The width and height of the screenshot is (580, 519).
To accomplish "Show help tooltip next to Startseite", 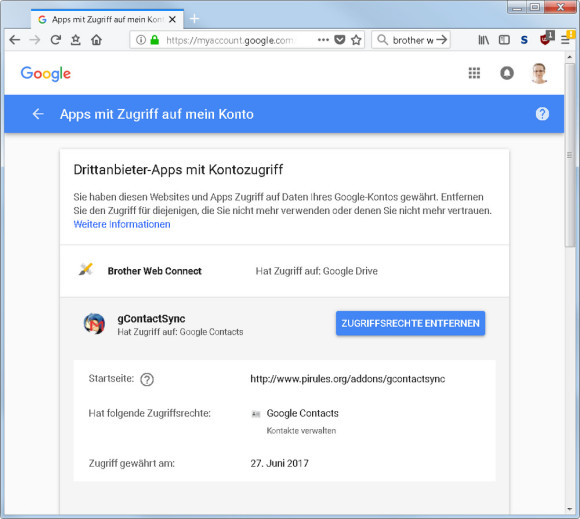I will click(147, 379).
